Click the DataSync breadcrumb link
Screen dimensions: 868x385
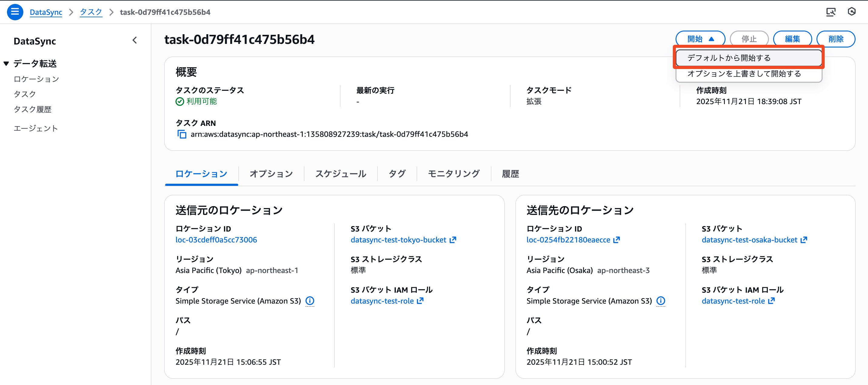[x=46, y=12]
